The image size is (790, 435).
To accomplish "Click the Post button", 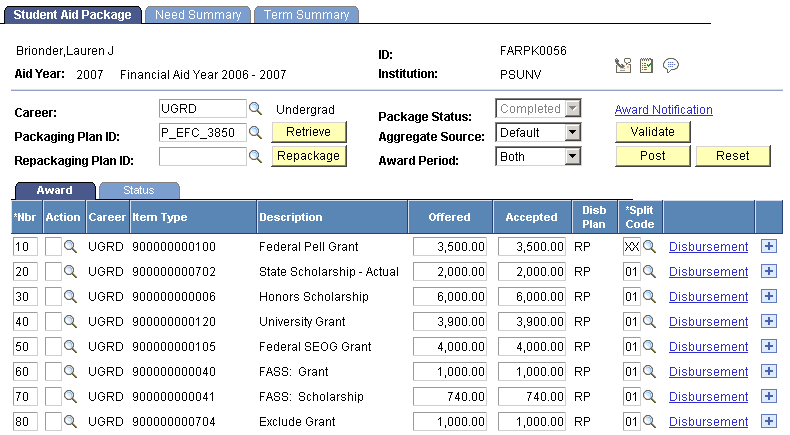I will [652, 156].
